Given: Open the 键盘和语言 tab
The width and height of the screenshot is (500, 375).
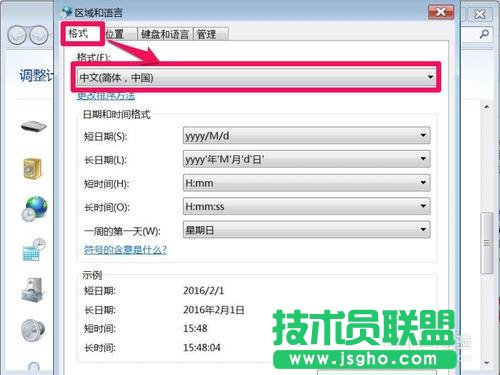Looking at the screenshot, I should point(165,34).
